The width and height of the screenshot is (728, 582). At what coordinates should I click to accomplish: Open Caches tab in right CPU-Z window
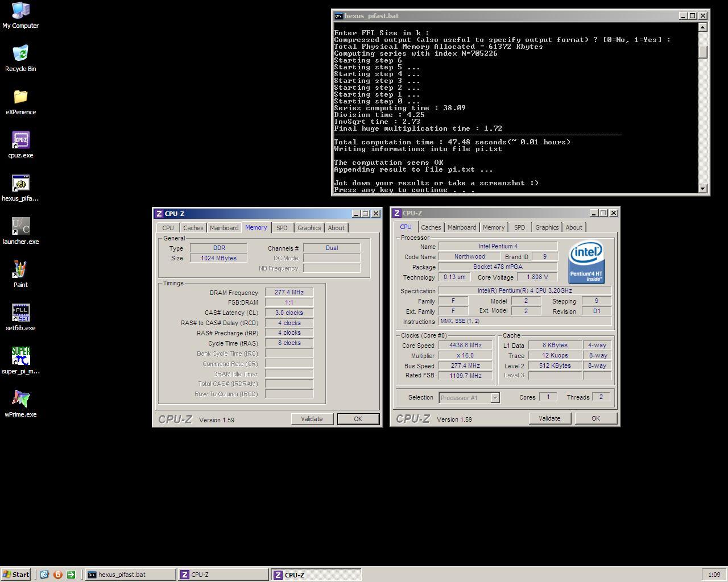(431, 227)
